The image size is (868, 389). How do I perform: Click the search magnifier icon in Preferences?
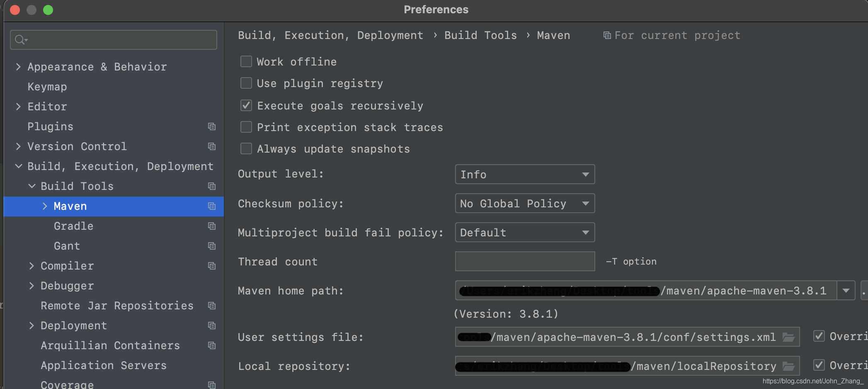point(21,40)
